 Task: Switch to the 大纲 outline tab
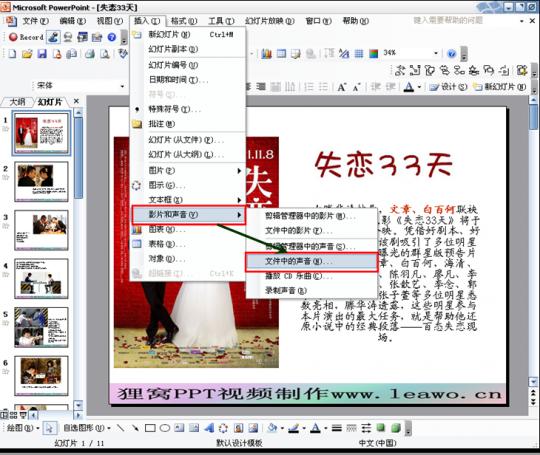[17, 102]
